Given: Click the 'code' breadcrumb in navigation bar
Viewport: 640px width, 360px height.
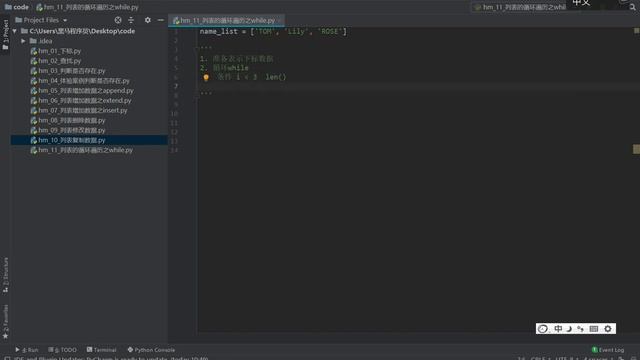Looking at the screenshot, I should 17,7.
